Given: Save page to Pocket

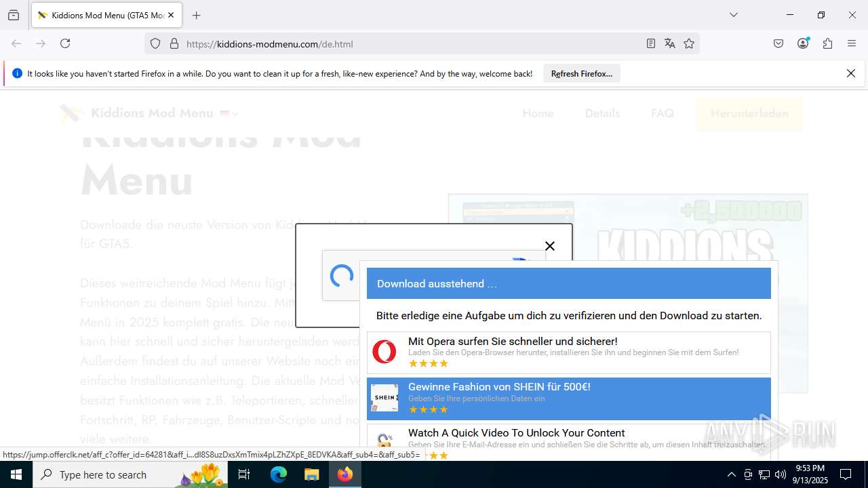Looking at the screenshot, I should 778,43.
